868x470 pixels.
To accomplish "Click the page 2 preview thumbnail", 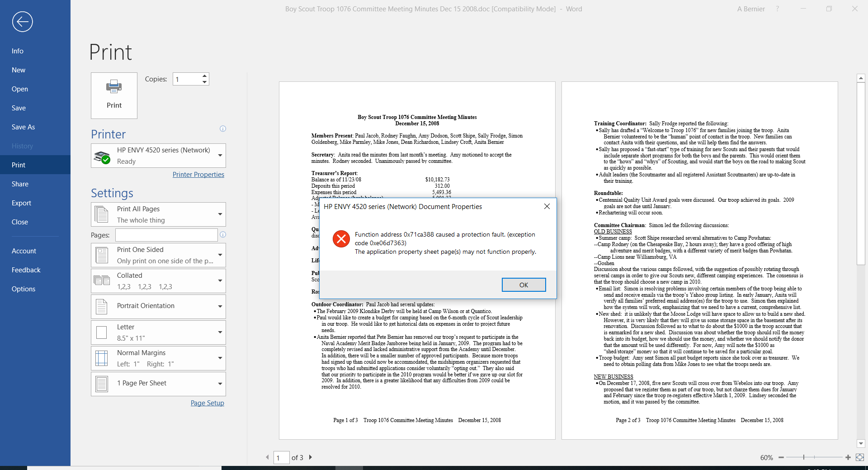I will click(x=700, y=261).
